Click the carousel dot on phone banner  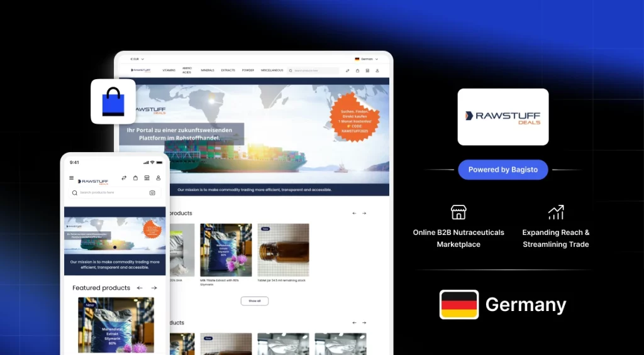pyautogui.click(x=114, y=248)
